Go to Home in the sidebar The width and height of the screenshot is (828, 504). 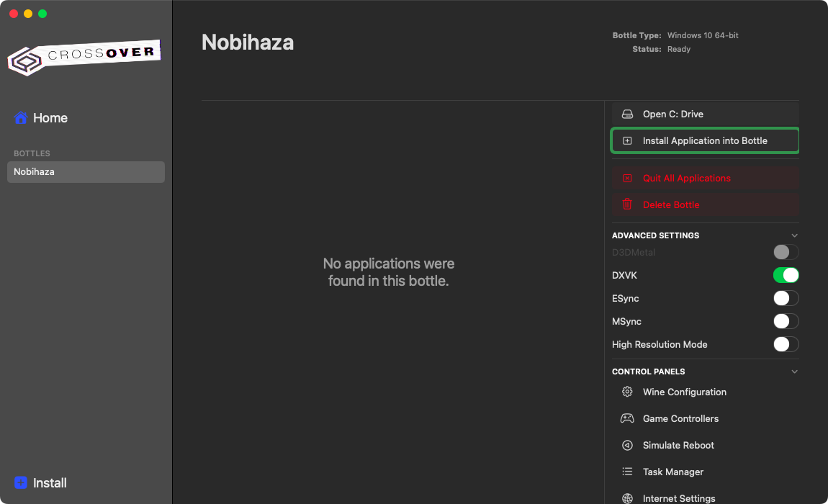point(50,118)
